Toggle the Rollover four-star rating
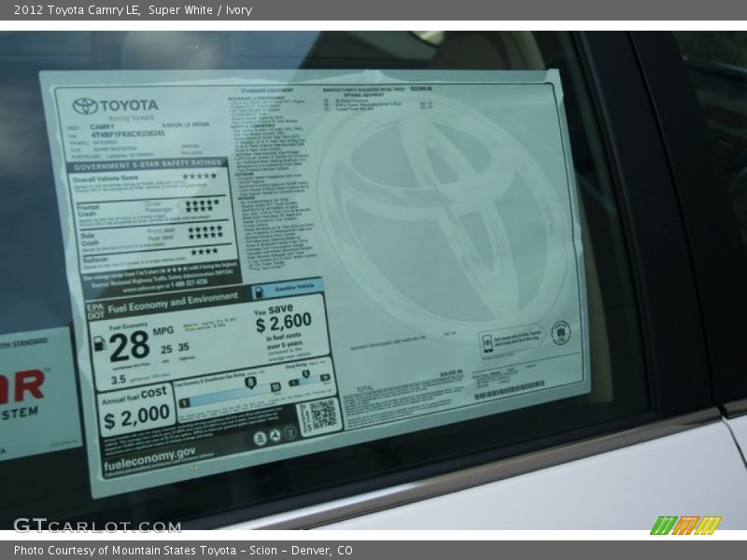Viewport: 747px width, 560px height. [x=203, y=251]
